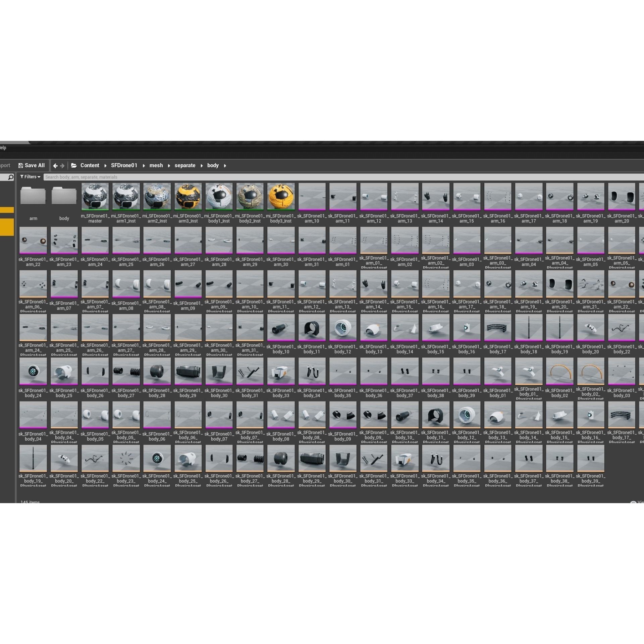Viewport: 644px width, 644px height.
Task: Select the m_SFDrone01_master material thumbnail
Action: [x=95, y=196]
